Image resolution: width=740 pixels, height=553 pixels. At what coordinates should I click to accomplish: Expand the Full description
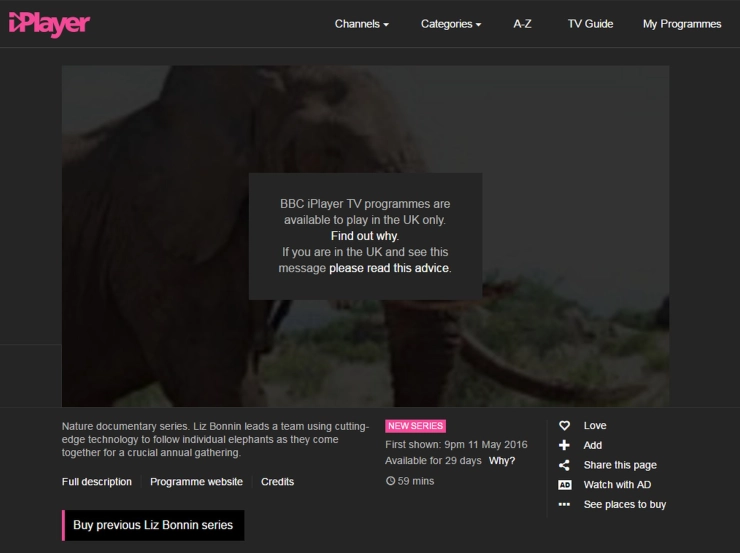tap(97, 482)
